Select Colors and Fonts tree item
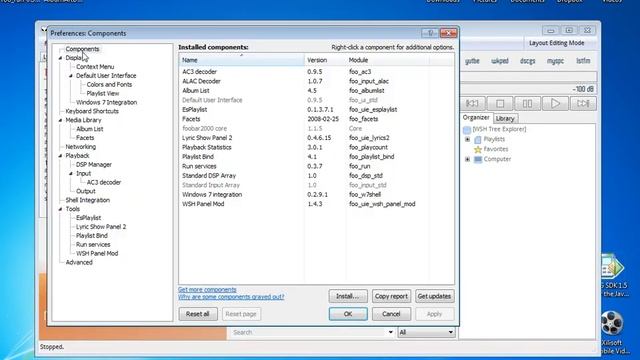This screenshot has height=360, width=640. point(109,84)
